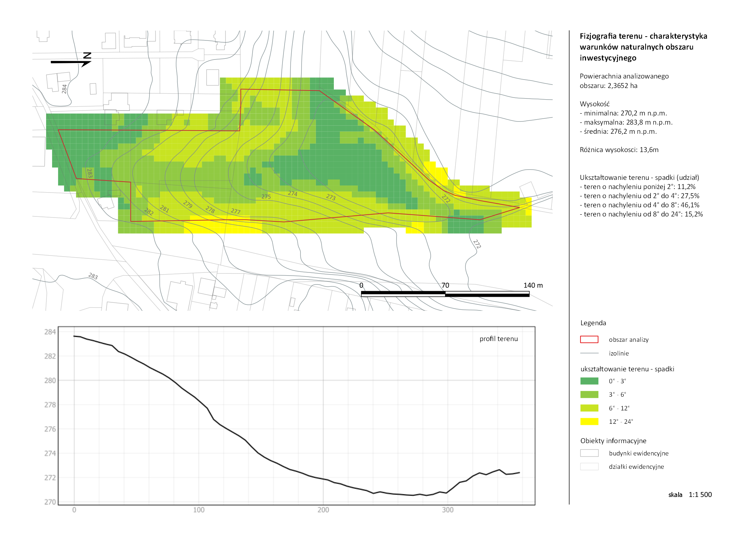Click the red obszar analizy legend box
Image resolution: width=756 pixels, height=535 pixels.
[x=589, y=339]
